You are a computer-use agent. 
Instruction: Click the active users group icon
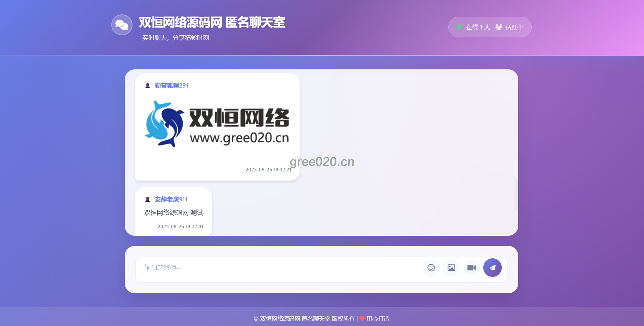[x=499, y=27]
